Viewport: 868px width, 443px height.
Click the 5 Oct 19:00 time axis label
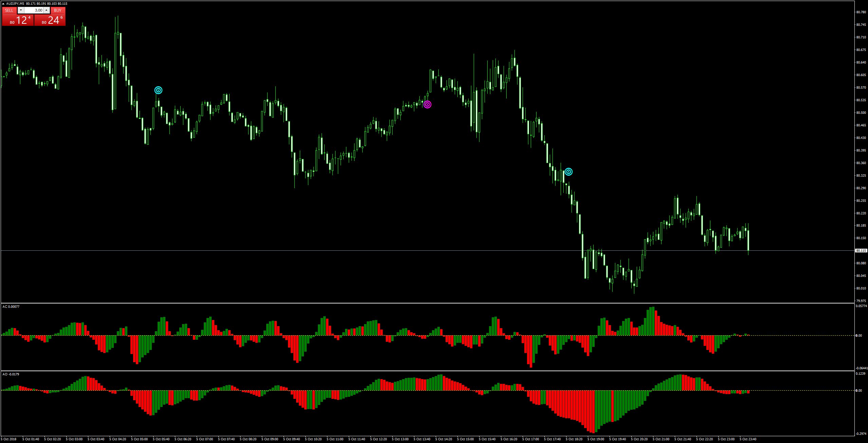[596, 439]
